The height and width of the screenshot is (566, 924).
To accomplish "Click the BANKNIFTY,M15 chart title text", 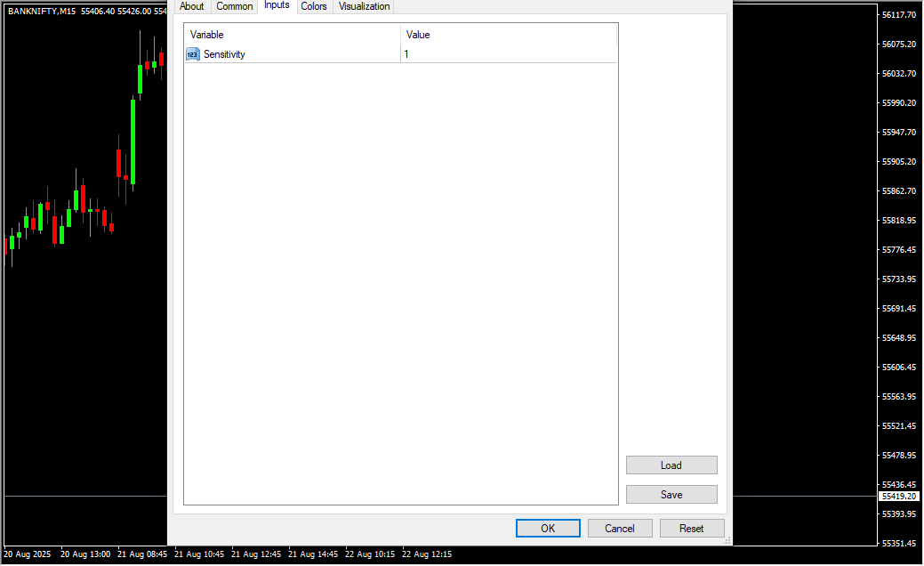I will 41,11.
